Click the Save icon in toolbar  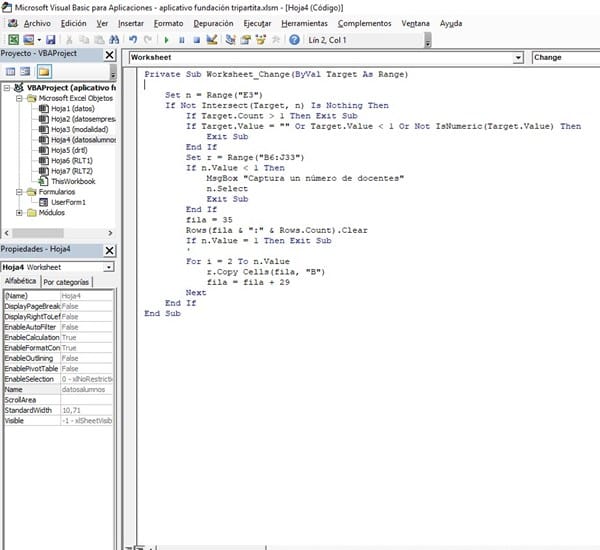[x=48, y=39]
